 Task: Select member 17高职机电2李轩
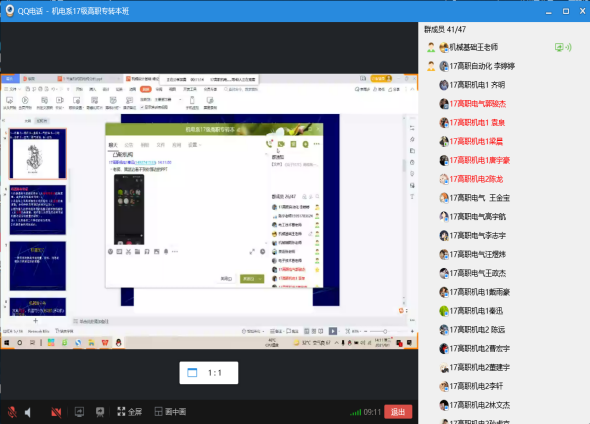[471, 386]
